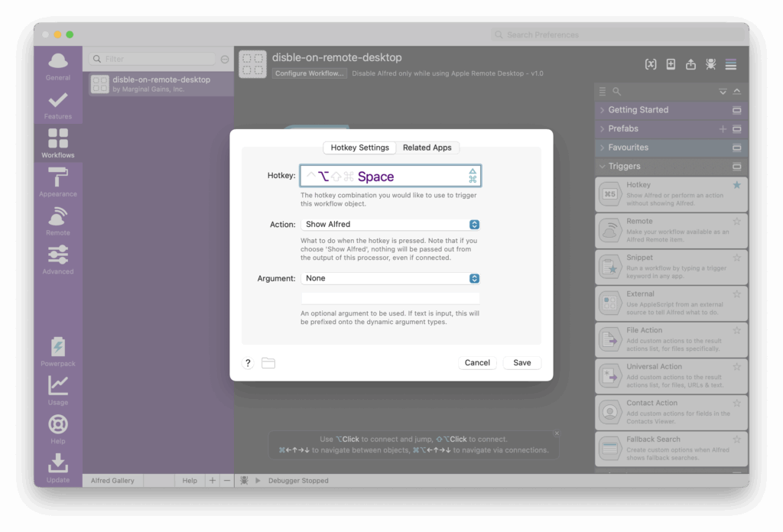Open the Usage statistics icon
The image size is (783, 532).
point(58,389)
